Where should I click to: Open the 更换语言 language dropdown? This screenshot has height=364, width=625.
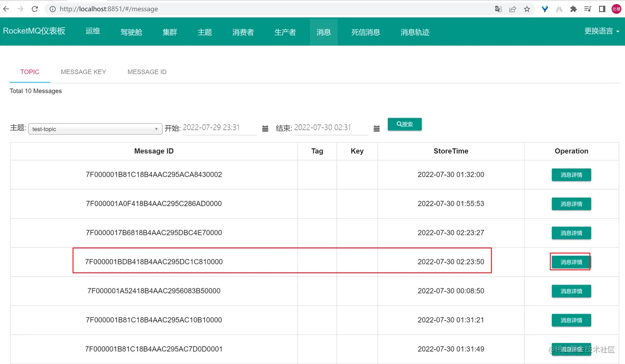602,31
